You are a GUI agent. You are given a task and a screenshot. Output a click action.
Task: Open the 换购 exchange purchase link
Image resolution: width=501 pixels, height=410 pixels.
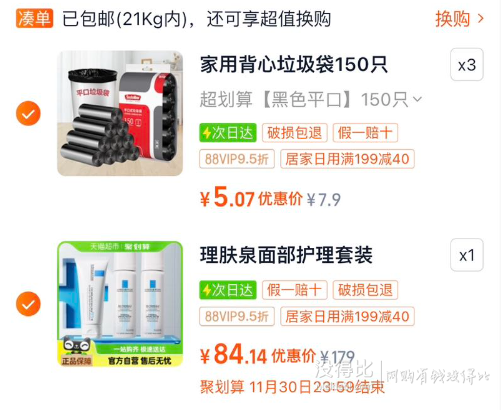click(459, 19)
